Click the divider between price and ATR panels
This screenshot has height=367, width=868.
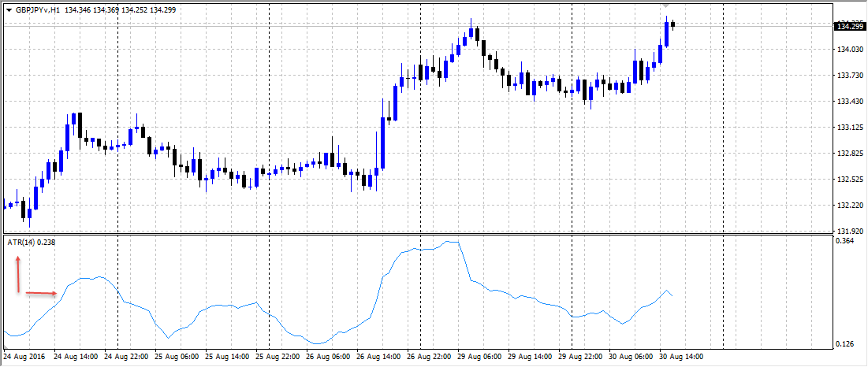coord(416,234)
